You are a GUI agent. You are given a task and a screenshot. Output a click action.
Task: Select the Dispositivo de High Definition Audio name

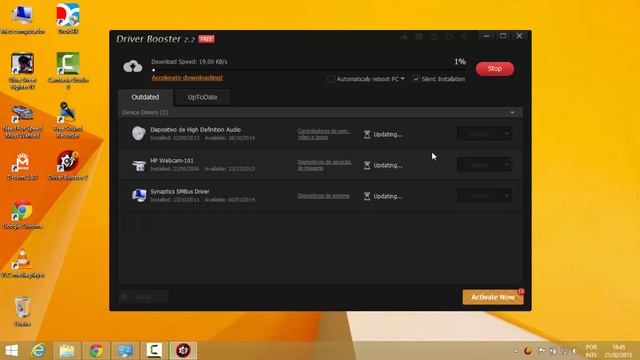point(196,129)
